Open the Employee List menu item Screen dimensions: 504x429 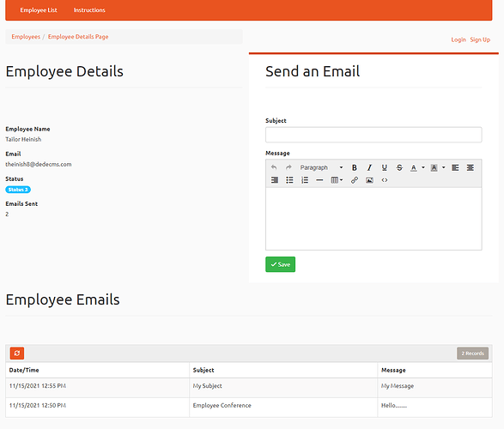coord(39,10)
